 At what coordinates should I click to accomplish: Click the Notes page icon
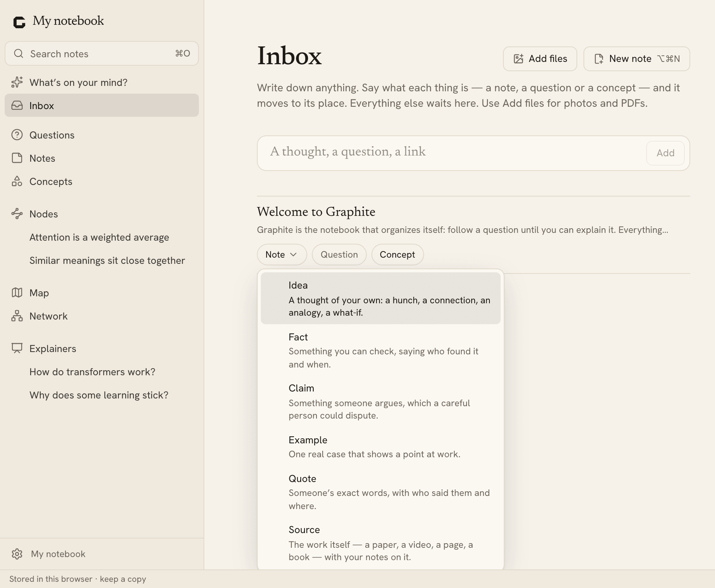(17, 158)
